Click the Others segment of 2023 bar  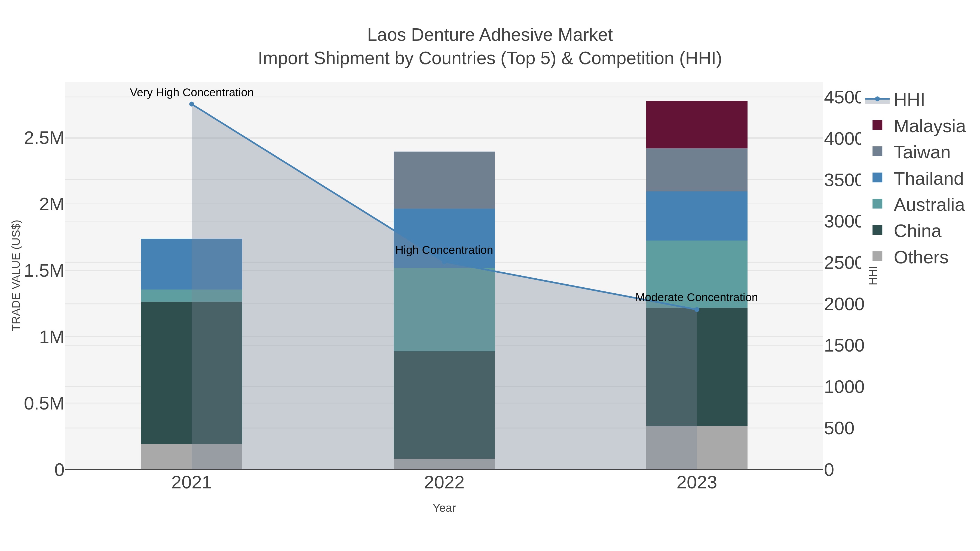point(697,448)
